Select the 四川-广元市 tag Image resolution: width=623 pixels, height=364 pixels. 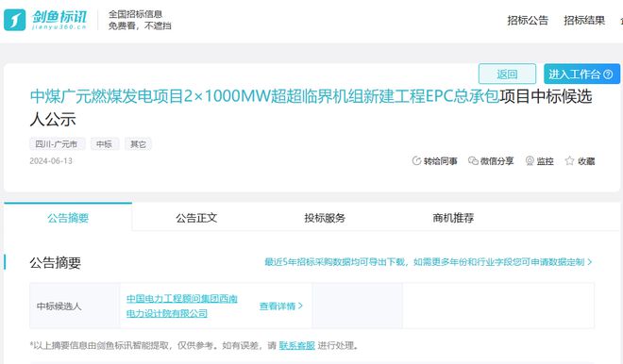[x=57, y=143]
